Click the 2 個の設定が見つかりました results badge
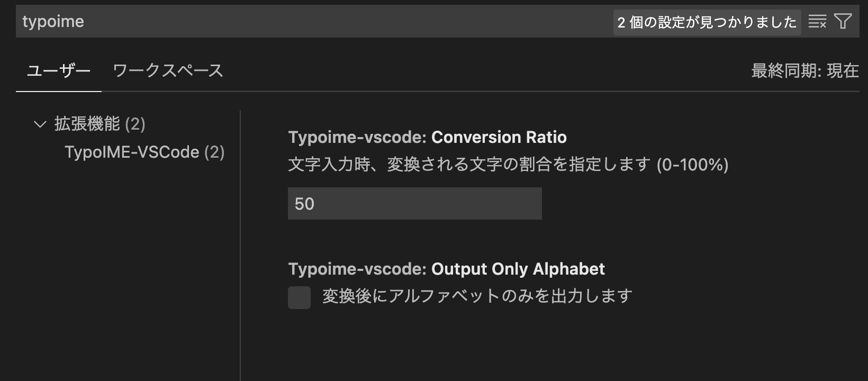868x381 pixels. 707,22
